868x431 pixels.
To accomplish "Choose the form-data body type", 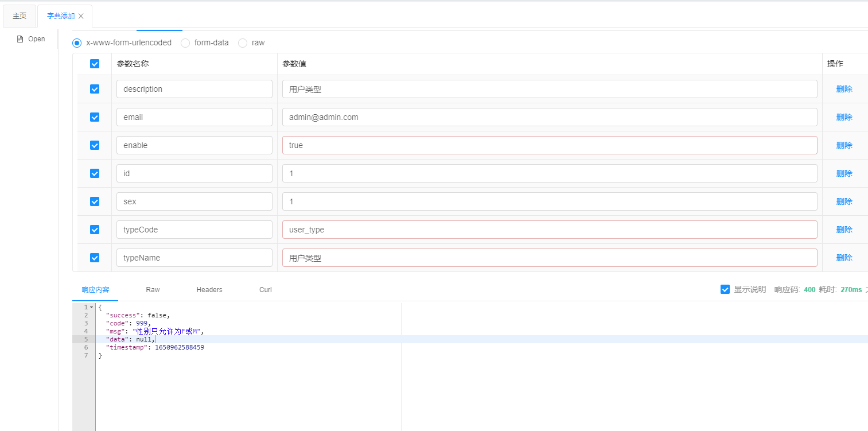I will click(185, 43).
